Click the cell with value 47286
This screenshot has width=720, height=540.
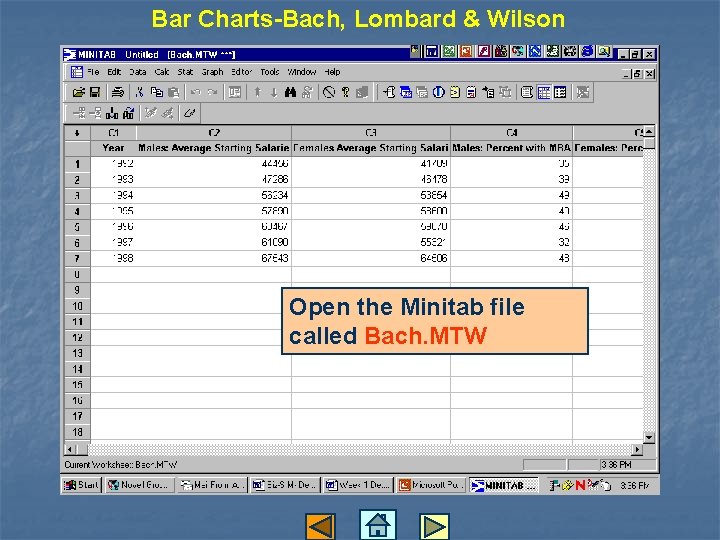click(x=214, y=179)
